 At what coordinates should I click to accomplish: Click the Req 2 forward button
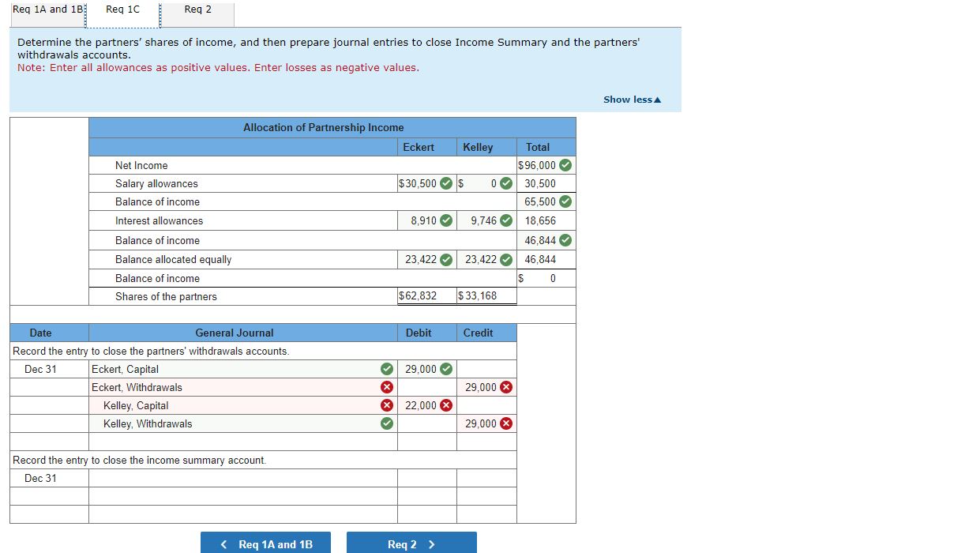(x=411, y=543)
